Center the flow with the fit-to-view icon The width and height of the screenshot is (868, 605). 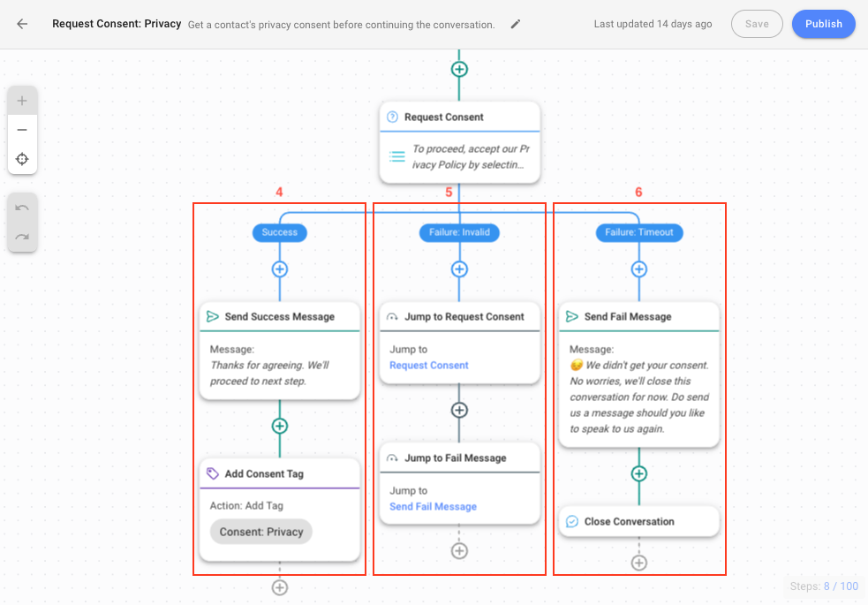[21, 158]
